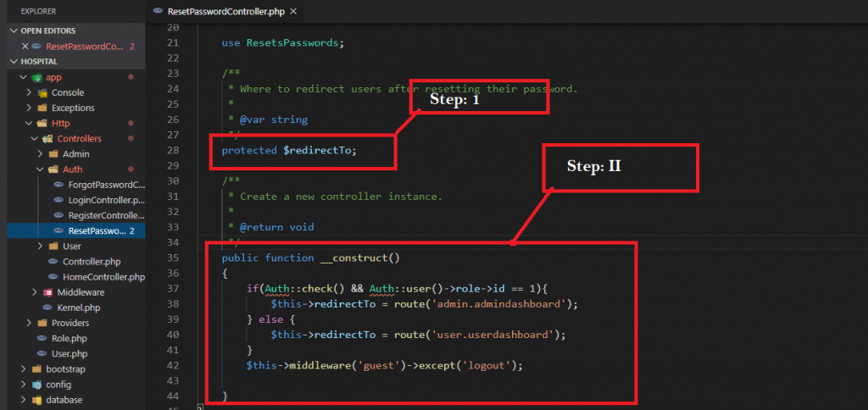Expand the Exceptions folder
This screenshot has width=868, height=410.
(29, 108)
